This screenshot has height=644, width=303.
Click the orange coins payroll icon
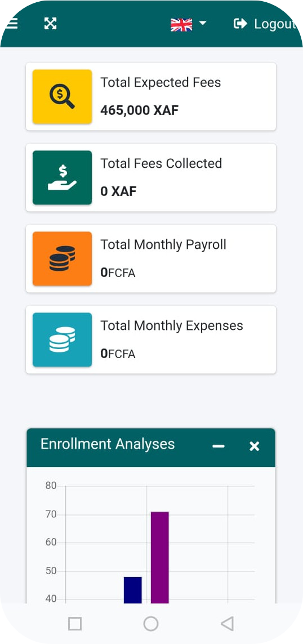(62, 258)
